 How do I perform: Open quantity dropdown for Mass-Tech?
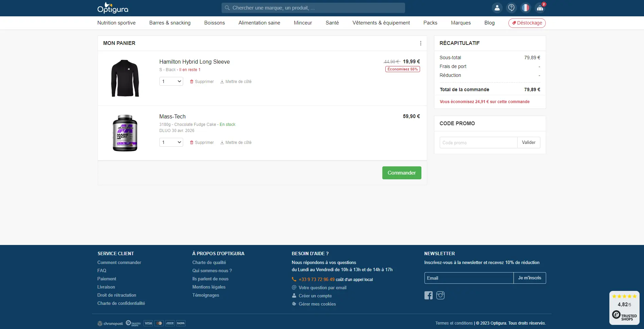tap(171, 142)
